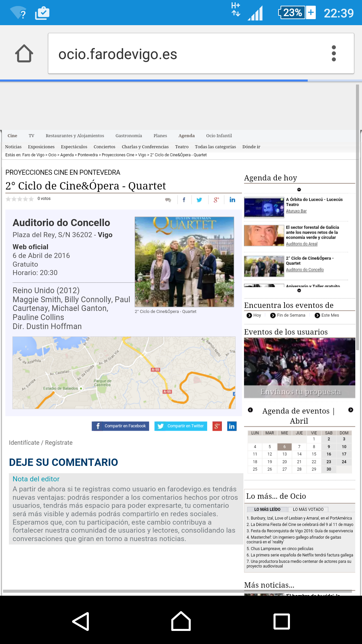The height and width of the screenshot is (644, 362).
Task: Open Restaurantes y Alojamientos menu
Action: click(75, 136)
